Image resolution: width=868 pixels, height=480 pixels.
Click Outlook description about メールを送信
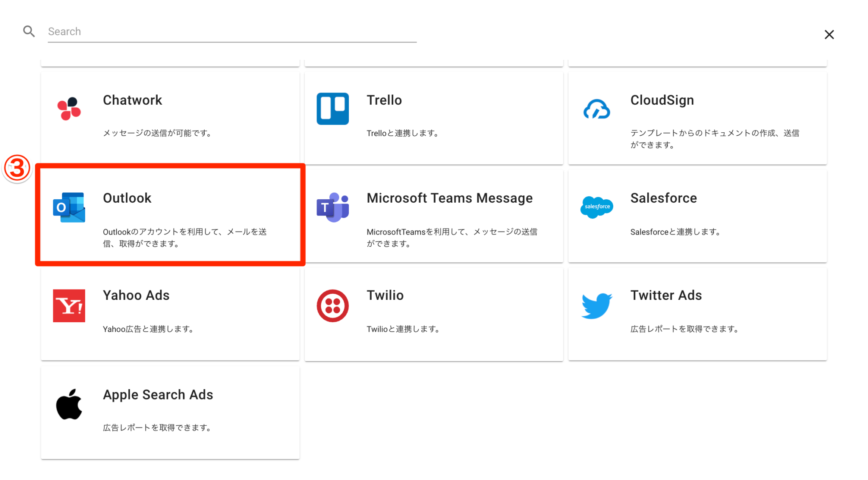pos(185,238)
